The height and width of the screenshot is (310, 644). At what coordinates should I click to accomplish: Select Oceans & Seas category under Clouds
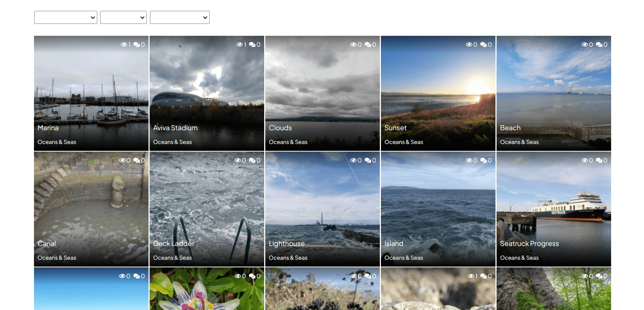click(x=288, y=142)
